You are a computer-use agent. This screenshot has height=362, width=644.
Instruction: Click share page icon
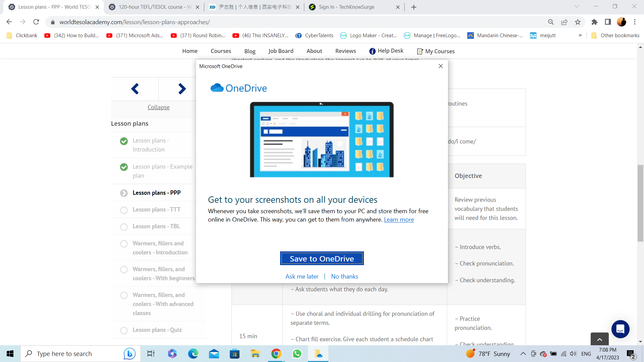(564, 22)
